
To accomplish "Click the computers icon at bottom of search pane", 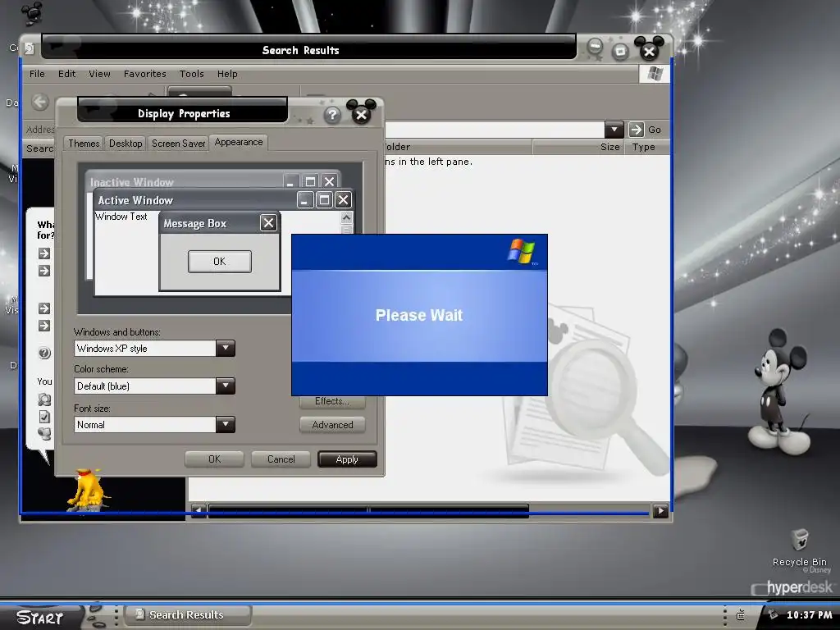I will click(x=44, y=433).
